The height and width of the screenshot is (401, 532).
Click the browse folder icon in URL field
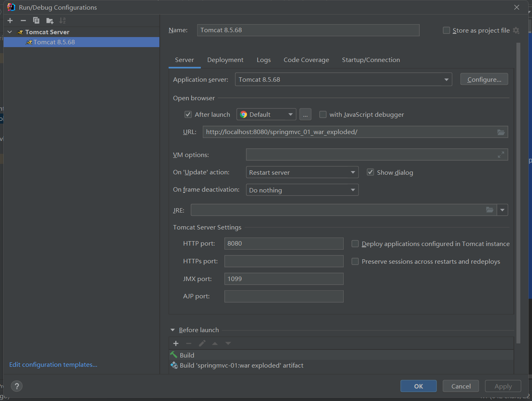pyautogui.click(x=501, y=132)
